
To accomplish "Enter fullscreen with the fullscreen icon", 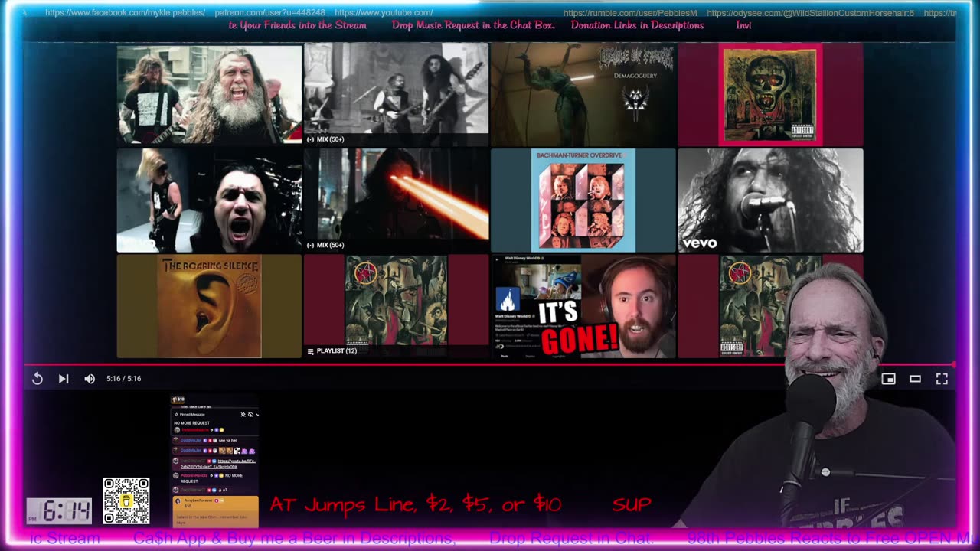I will (x=942, y=379).
